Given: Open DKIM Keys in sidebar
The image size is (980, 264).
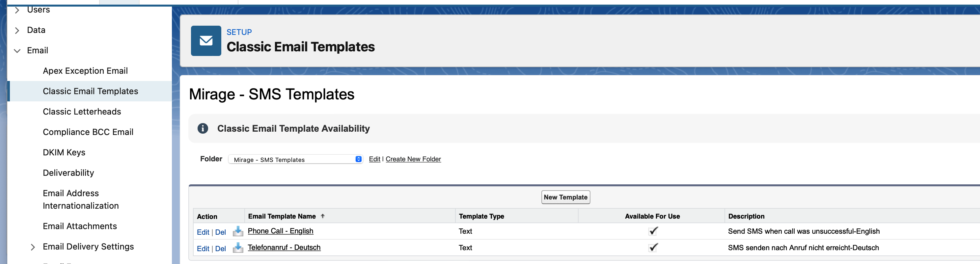Looking at the screenshot, I should click(64, 152).
